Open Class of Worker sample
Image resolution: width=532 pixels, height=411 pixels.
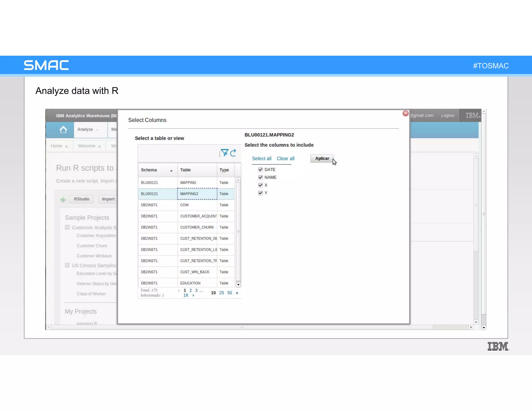coord(91,294)
